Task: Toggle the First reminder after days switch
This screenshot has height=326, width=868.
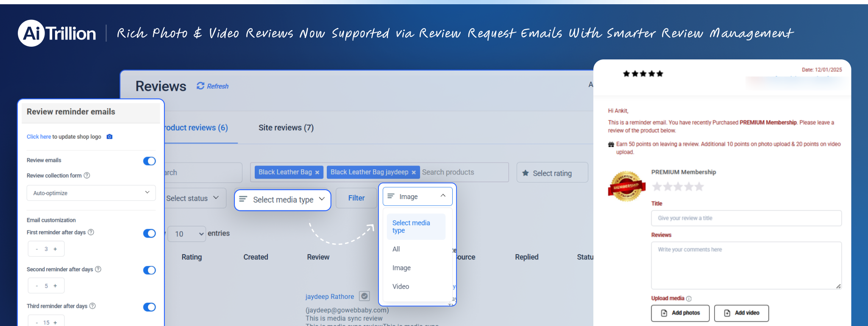Action: pyautogui.click(x=149, y=233)
